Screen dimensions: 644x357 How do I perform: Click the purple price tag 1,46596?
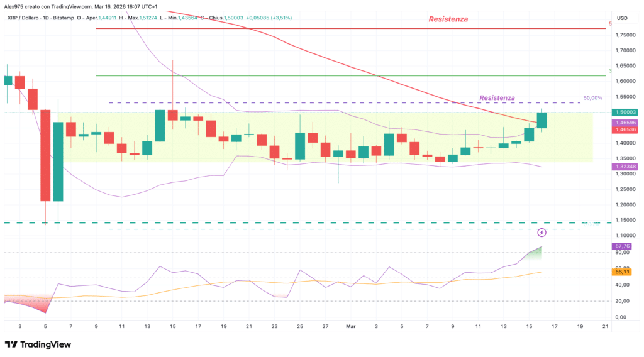pyautogui.click(x=625, y=123)
